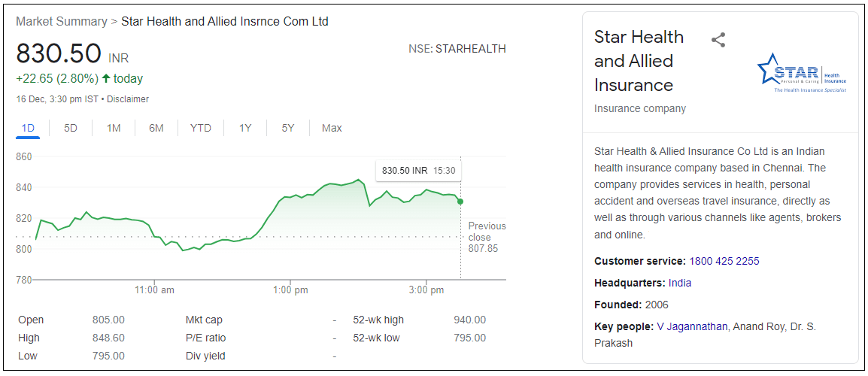Viewport: 868px width, 376px height.
Task: Click the 11:00 am axis label
Action: pos(154,290)
